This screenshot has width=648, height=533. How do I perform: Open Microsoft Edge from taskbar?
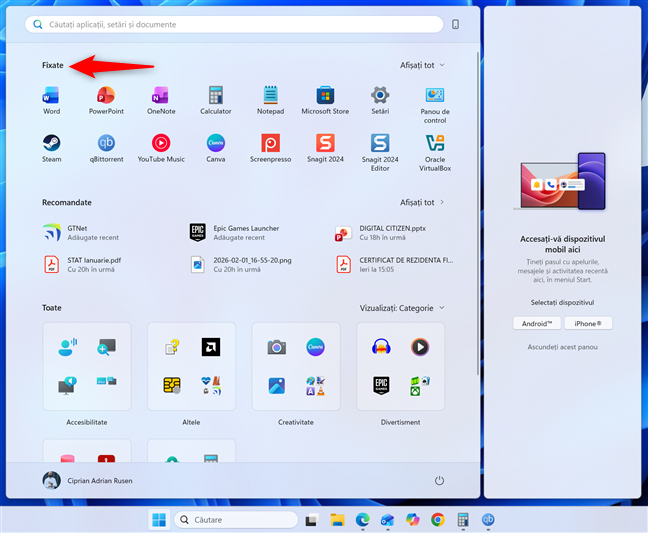(x=362, y=520)
